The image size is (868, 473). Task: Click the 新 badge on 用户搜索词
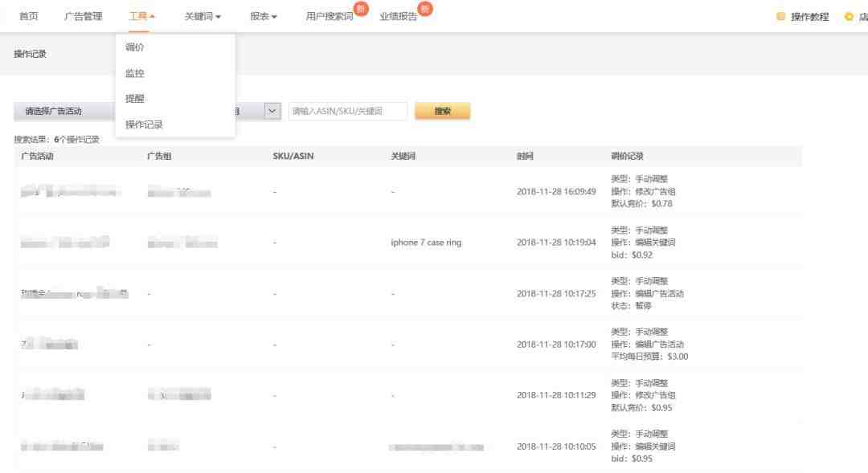(x=361, y=8)
